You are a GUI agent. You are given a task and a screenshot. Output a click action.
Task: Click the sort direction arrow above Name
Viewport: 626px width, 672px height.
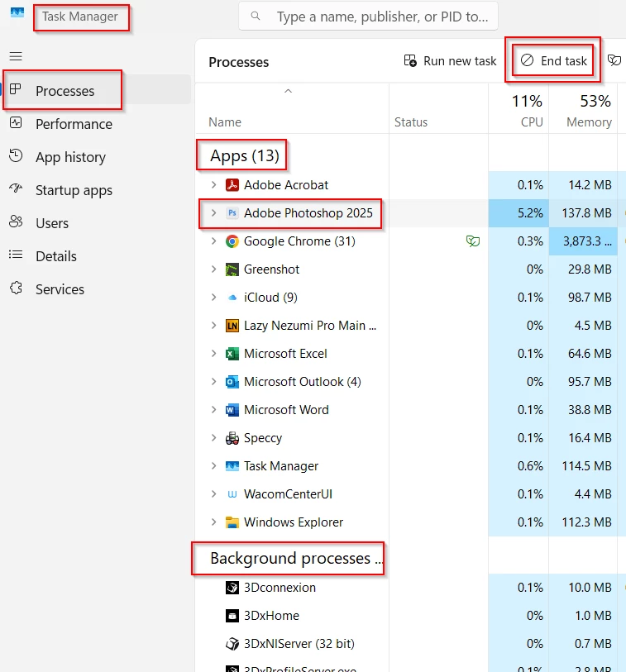tap(288, 91)
